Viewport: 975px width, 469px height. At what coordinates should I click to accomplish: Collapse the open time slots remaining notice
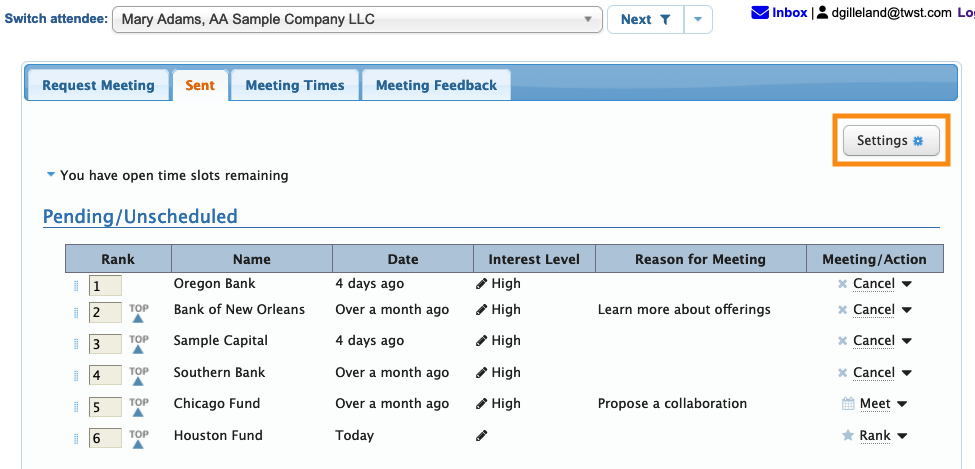[x=50, y=175]
